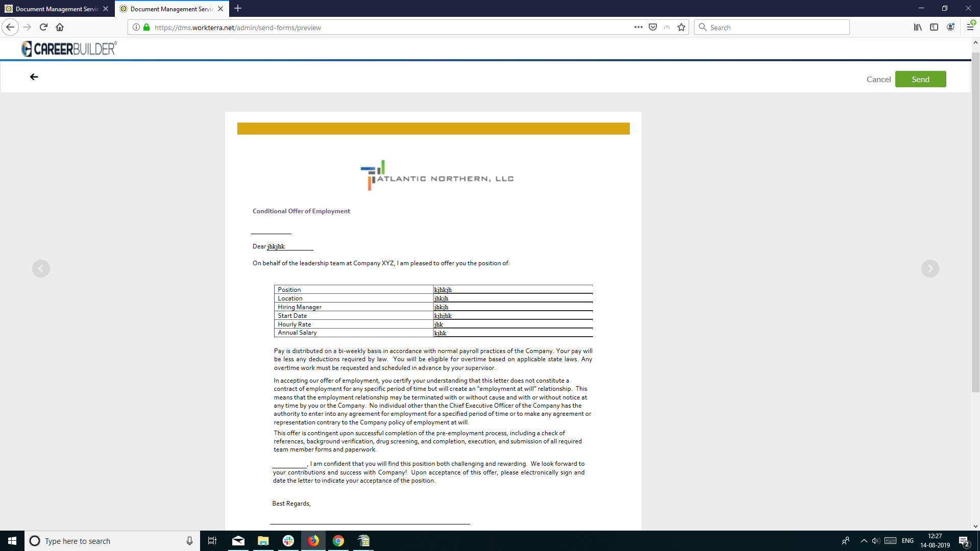Open a new browser tab
Viewport: 980px width, 551px height.
238,9
